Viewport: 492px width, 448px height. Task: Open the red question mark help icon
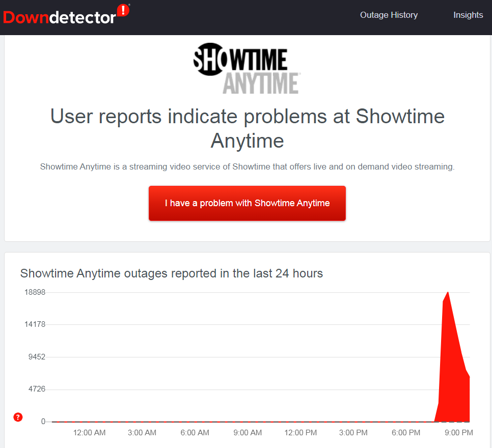coord(18,417)
